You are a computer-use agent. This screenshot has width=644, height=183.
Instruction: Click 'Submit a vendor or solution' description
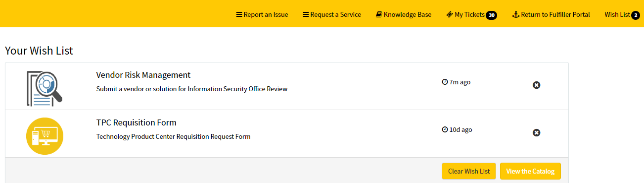pos(191,89)
